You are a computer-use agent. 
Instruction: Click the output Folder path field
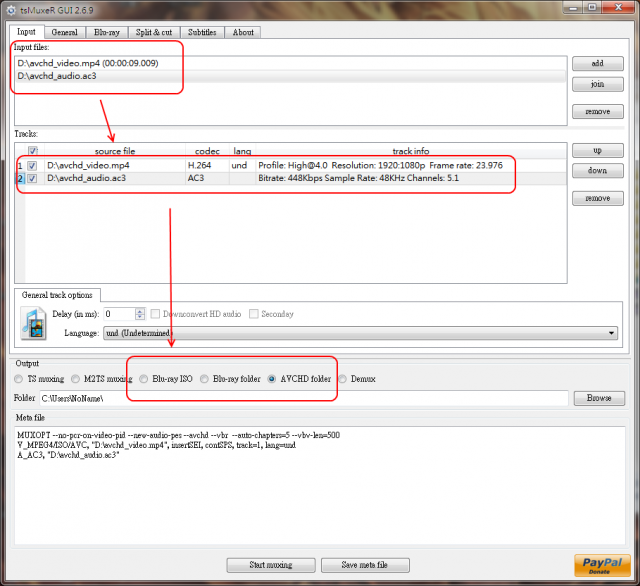304,398
